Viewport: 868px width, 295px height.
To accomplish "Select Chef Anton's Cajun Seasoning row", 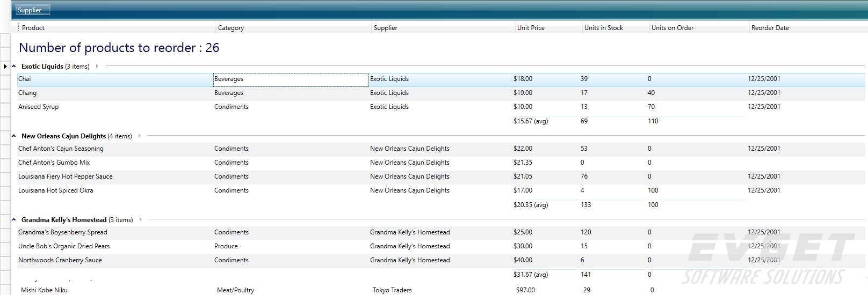I will 442,149.
